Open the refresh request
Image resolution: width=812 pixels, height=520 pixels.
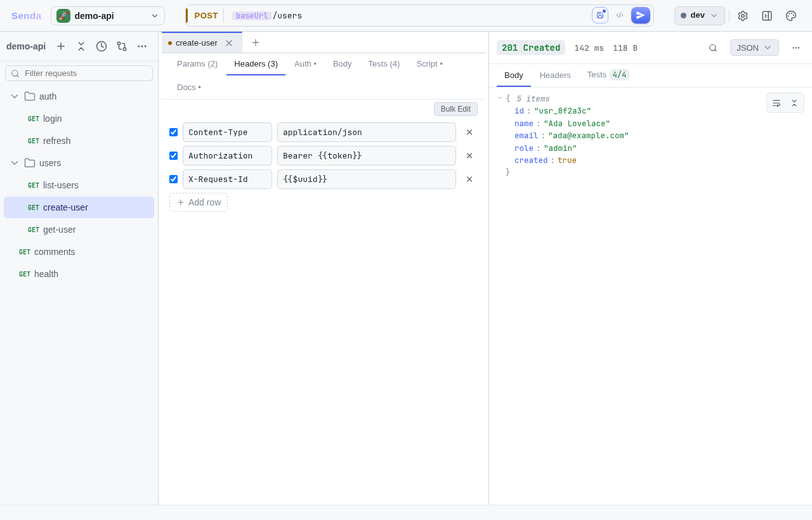(79, 141)
